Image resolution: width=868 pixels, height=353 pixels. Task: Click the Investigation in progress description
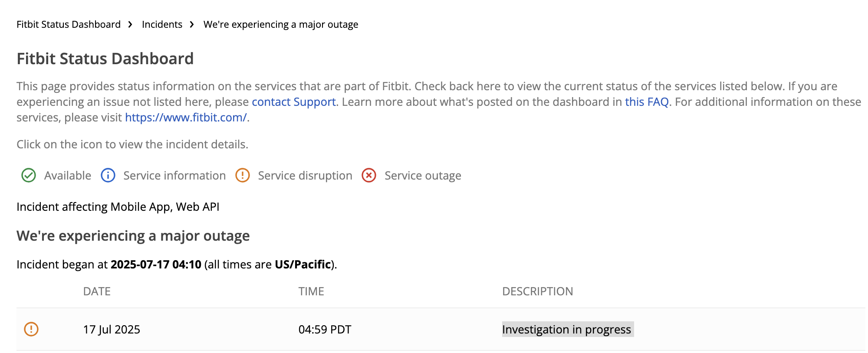[x=568, y=330]
